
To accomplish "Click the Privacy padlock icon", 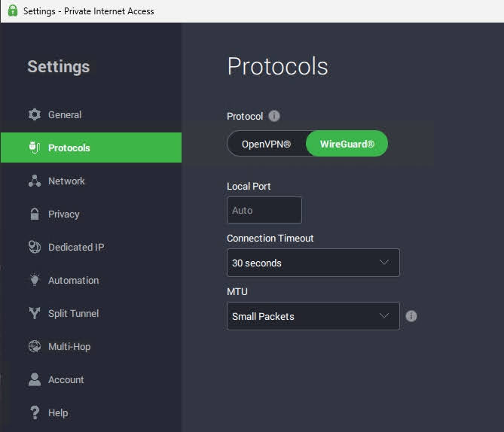I will click(34, 214).
